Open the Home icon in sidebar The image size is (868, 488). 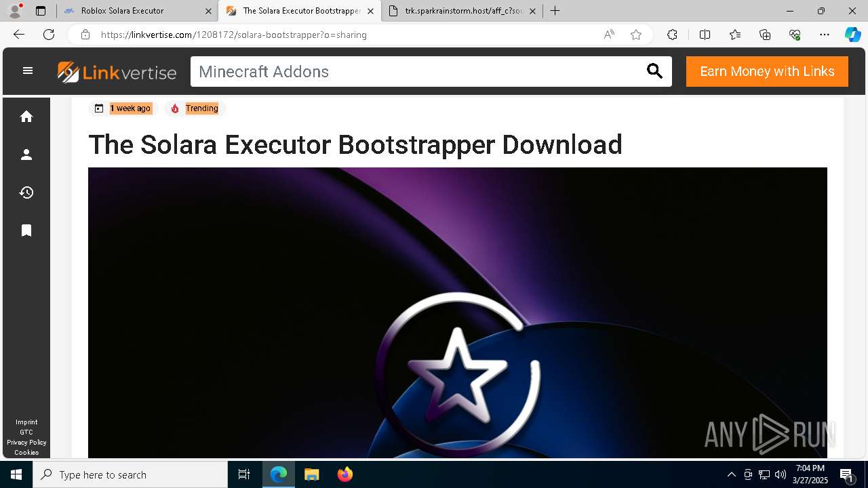tap(26, 117)
